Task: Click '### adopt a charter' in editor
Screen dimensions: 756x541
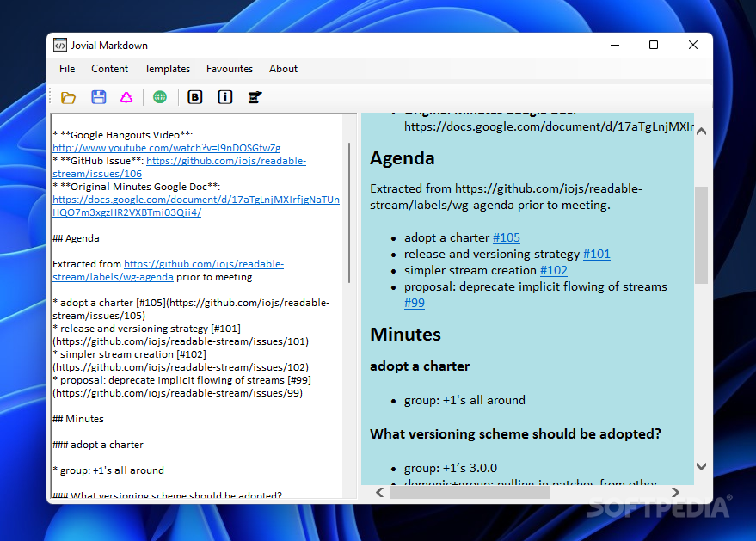Action: (x=98, y=445)
